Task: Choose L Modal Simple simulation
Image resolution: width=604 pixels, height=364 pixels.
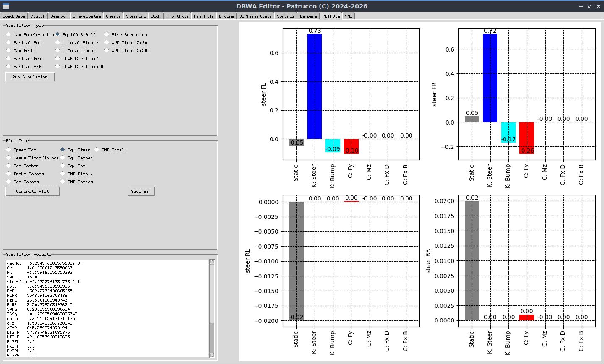Action: point(77,42)
